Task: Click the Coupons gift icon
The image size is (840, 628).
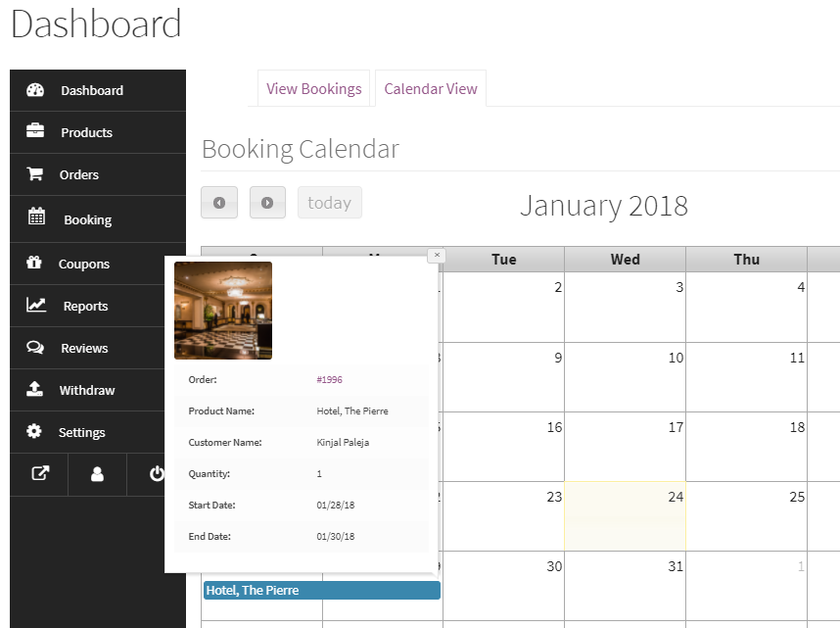Action: pos(35,263)
